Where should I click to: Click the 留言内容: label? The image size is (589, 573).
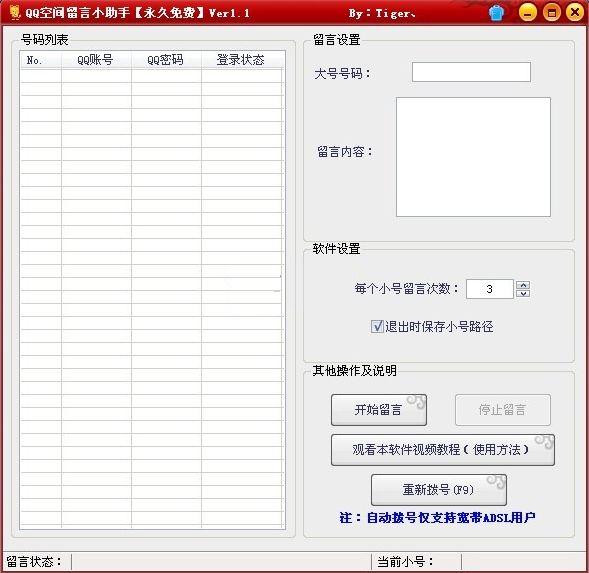345,152
